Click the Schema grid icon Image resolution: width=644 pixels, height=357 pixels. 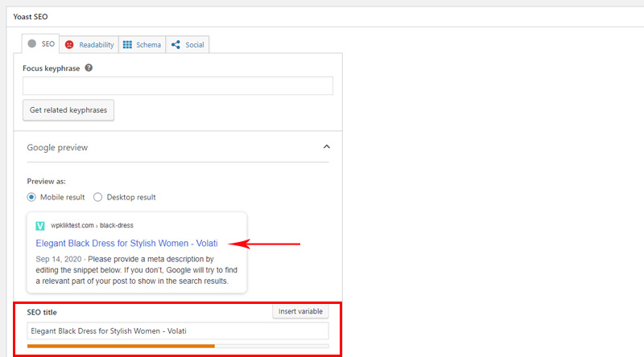click(128, 45)
